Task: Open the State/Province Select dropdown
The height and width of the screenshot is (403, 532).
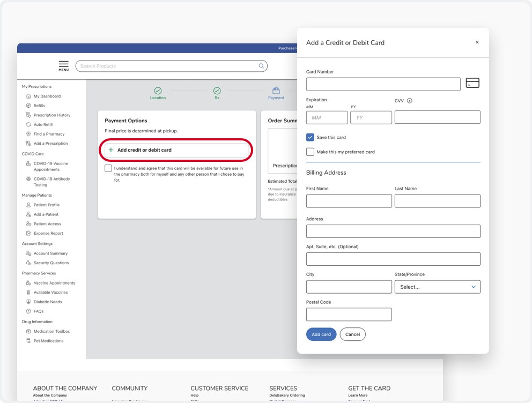Action: tap(437, 287)
